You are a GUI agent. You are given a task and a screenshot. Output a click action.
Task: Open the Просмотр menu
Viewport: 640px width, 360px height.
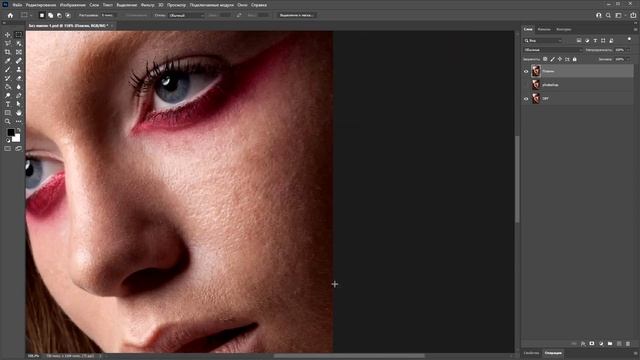pos(176,5)
